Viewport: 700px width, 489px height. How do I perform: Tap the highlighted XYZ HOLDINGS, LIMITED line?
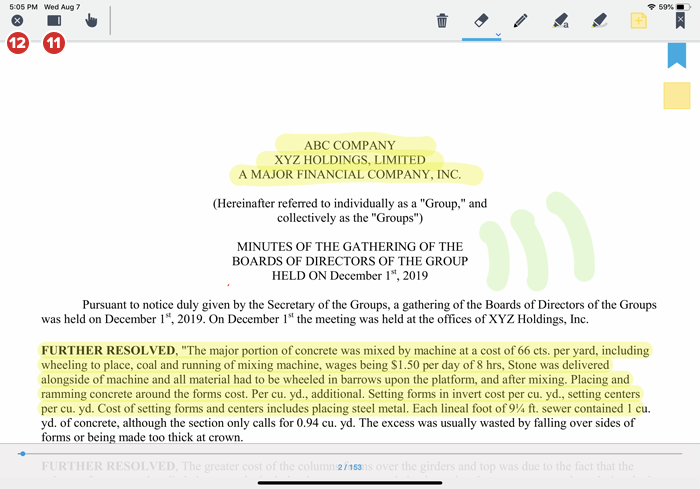(x=349, y=160)
